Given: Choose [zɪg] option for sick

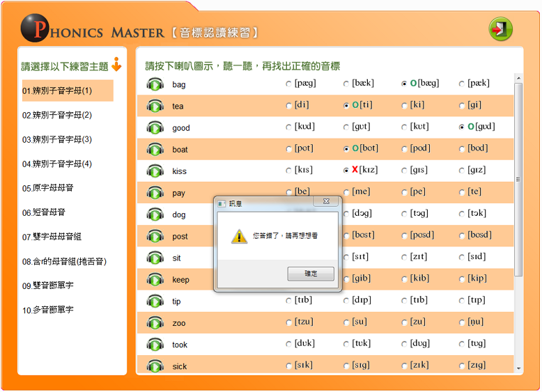Looking at the screenshot, I should (461, 366).
